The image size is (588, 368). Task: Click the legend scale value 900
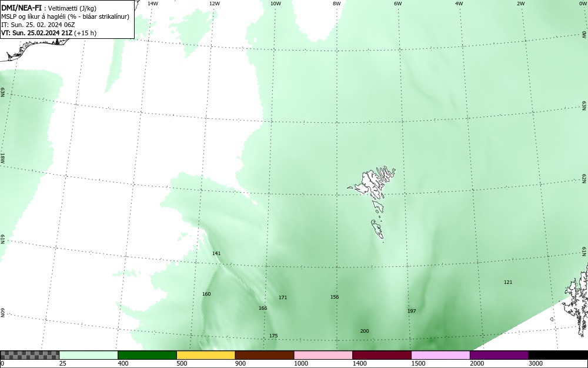point(240,363)
